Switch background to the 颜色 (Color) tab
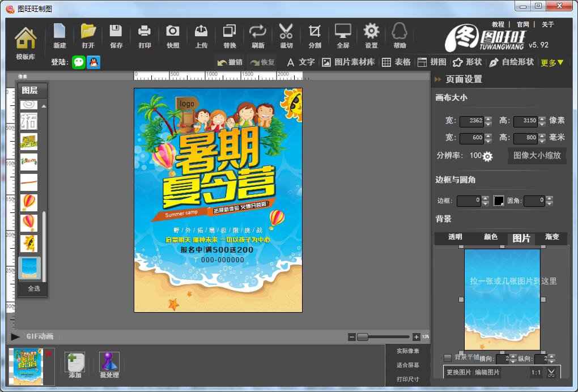Screen dimensions: 578x392 (490, 238)
